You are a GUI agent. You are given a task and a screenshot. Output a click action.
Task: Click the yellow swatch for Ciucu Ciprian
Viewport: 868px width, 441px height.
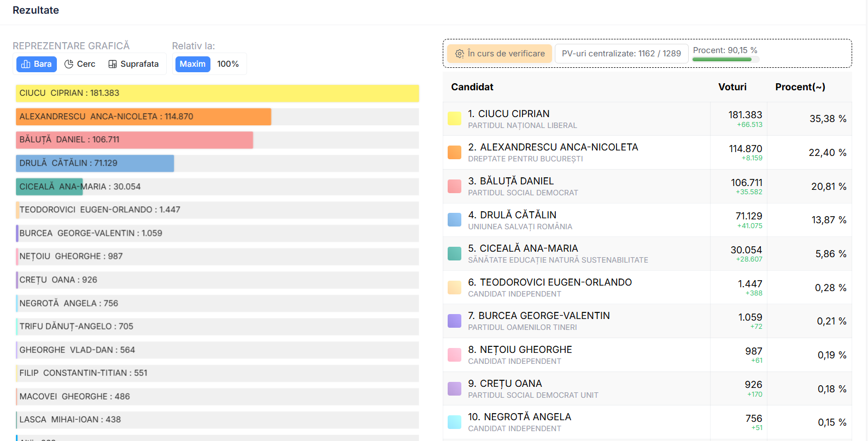[454, 119]
